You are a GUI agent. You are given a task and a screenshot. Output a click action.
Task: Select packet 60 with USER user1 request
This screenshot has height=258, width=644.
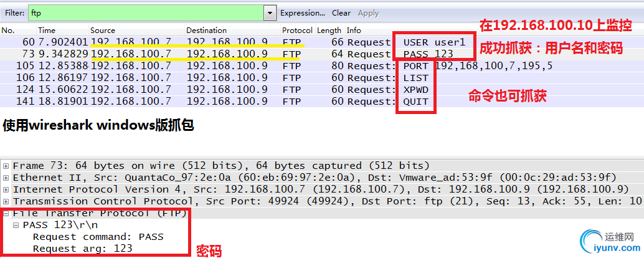pos(187,42)
